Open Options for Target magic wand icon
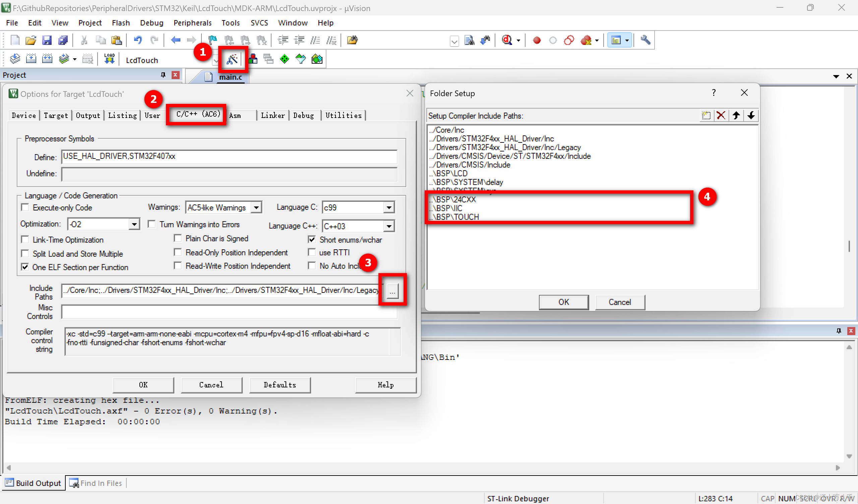Image resolution: width=858 pixels, height=504 pixels. tap(233, 59)
